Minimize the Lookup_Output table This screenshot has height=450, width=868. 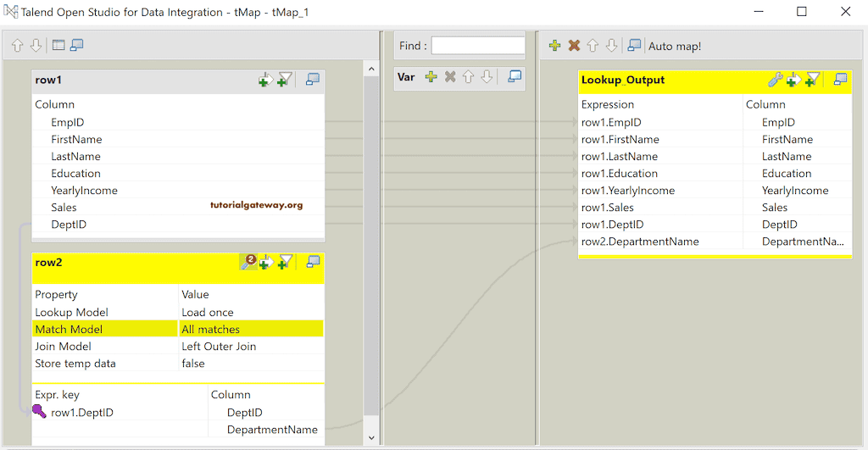[840, 79]
